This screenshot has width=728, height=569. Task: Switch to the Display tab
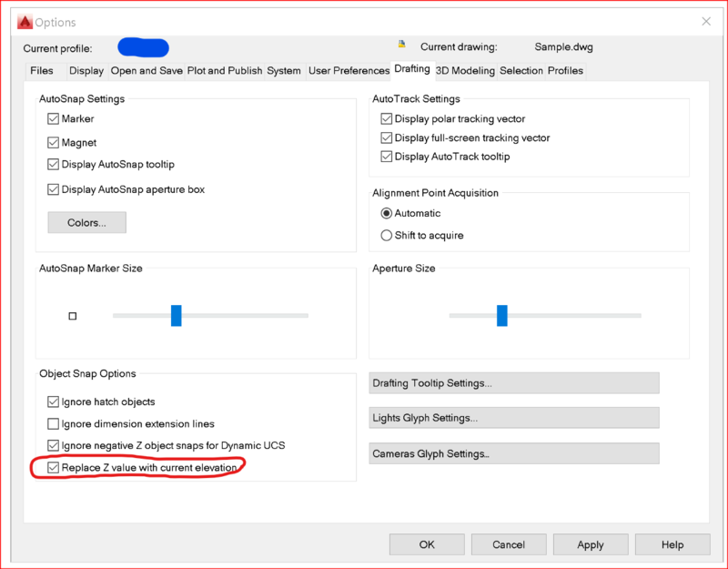point(86,71)
